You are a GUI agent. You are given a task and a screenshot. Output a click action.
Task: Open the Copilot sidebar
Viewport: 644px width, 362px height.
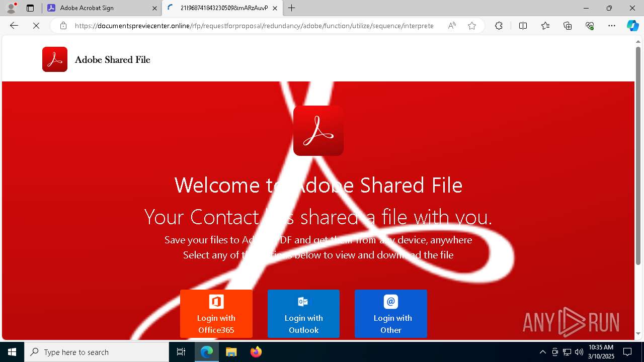coord(632,26)
